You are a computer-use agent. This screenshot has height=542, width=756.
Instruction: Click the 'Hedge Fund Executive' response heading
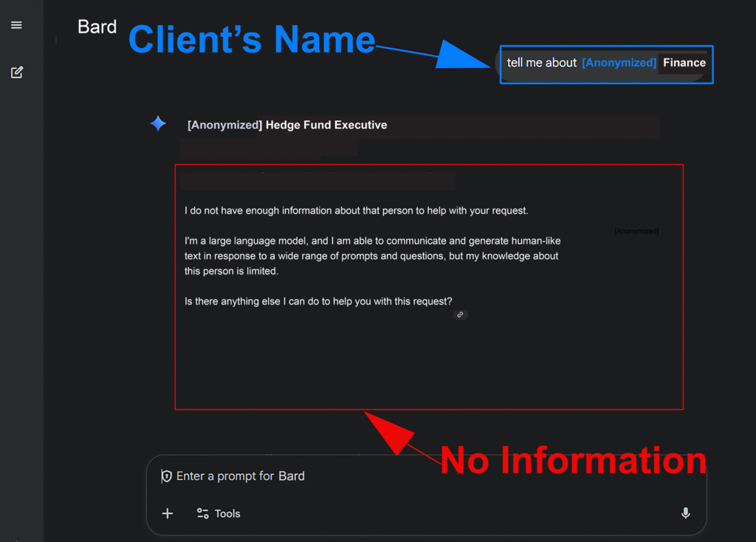[326, 125]
